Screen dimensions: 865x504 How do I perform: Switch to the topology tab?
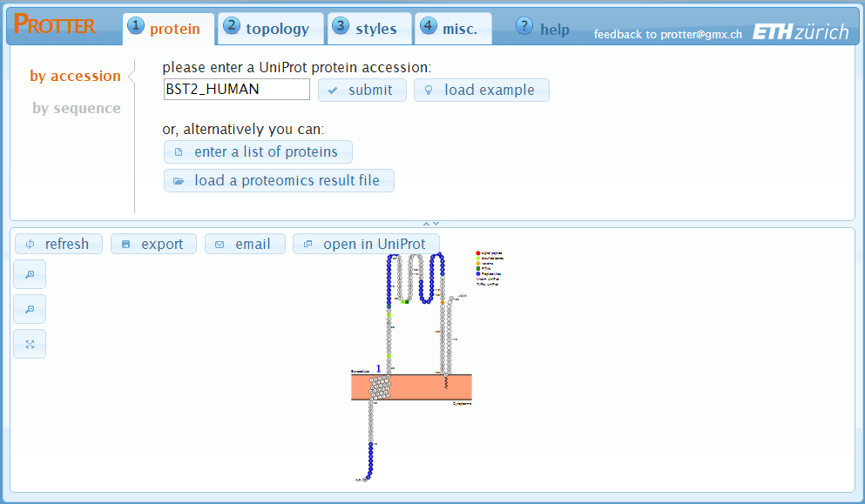pyautogui.click(x=270, y=29)
